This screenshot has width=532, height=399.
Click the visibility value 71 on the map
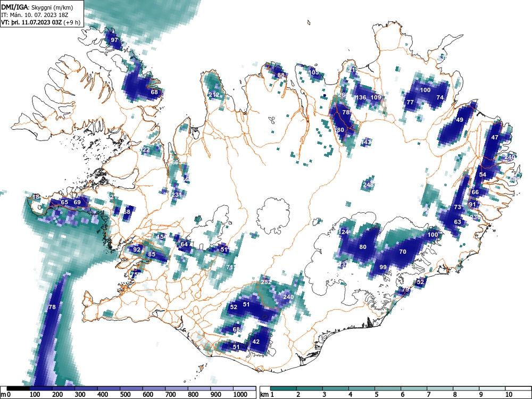[x=230, y=268]
